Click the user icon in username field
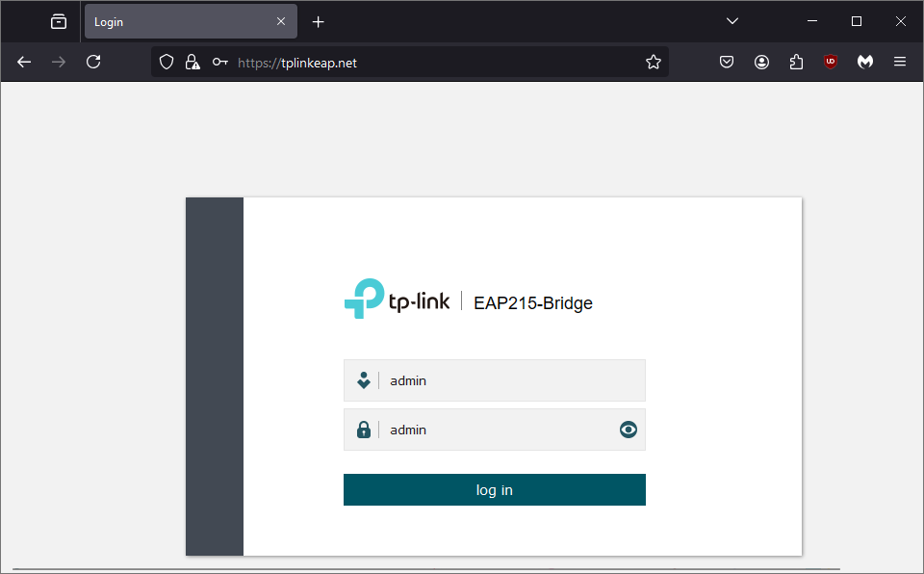 click(364, 380)
